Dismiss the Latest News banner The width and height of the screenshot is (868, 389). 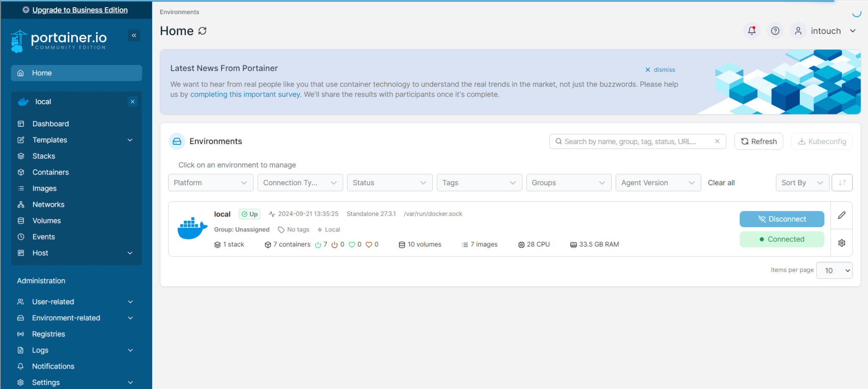660,70
